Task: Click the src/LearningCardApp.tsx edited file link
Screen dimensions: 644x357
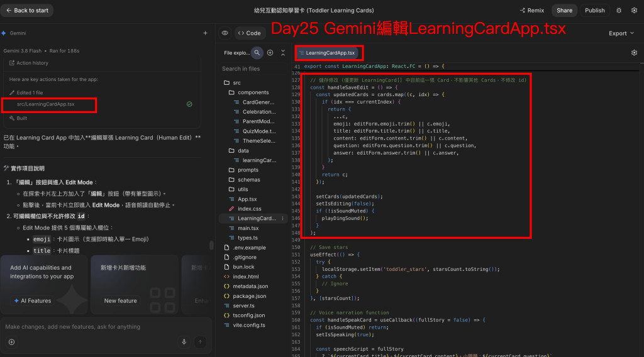Action: [45, 104]
